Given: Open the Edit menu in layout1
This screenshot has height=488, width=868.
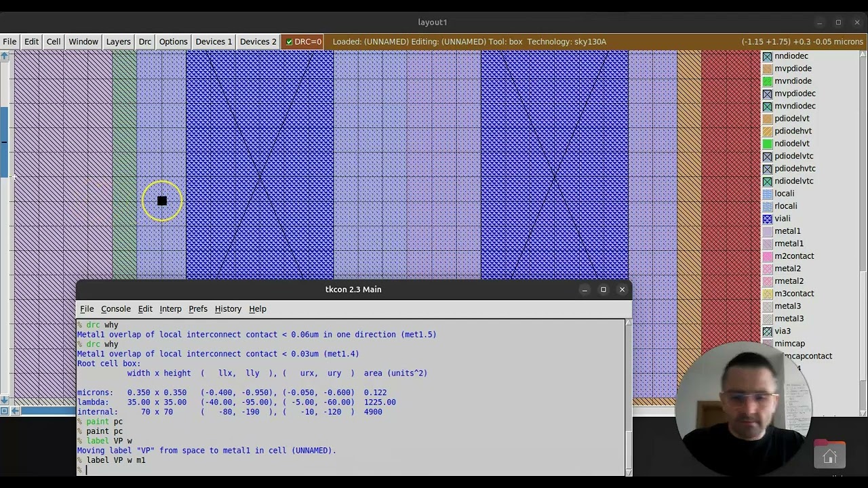Looking at the screenshot, I should (x=31, y=42).
